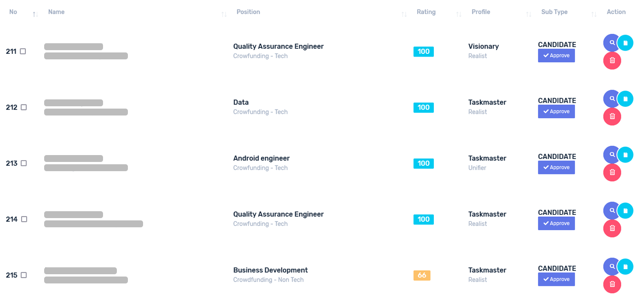Click the orange 66 rating badge
Image resolution: width=644 pixels, height=300 pixels.
tap(422, 275)
